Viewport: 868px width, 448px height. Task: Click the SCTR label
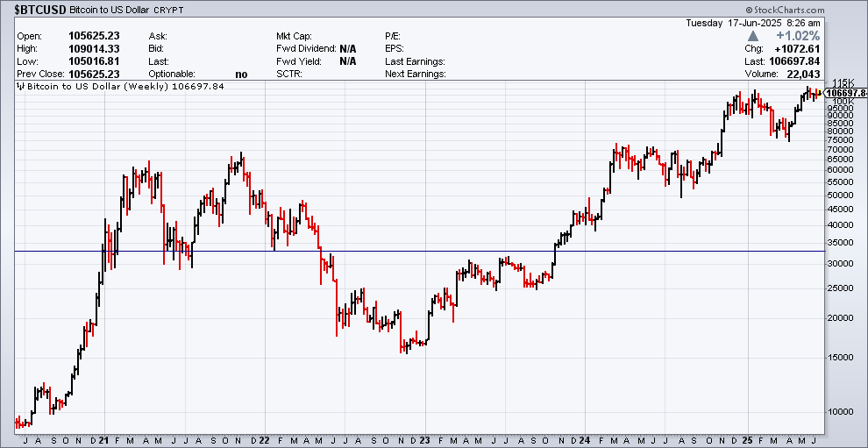pyautogui.click(x=289, y=75)
